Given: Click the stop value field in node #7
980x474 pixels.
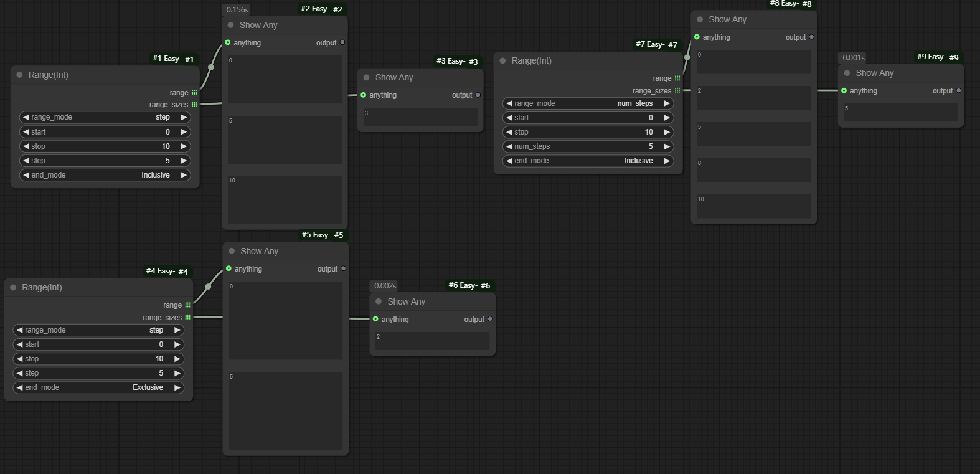Looking at the screenshot, I should tap(588, 132).
